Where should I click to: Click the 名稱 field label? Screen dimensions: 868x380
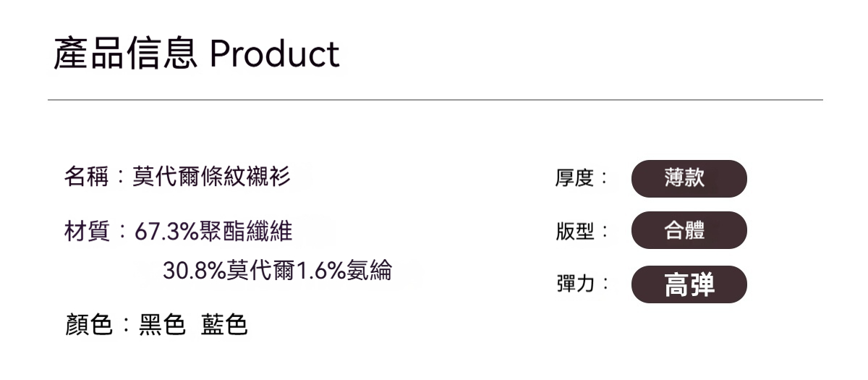(85, 177)
